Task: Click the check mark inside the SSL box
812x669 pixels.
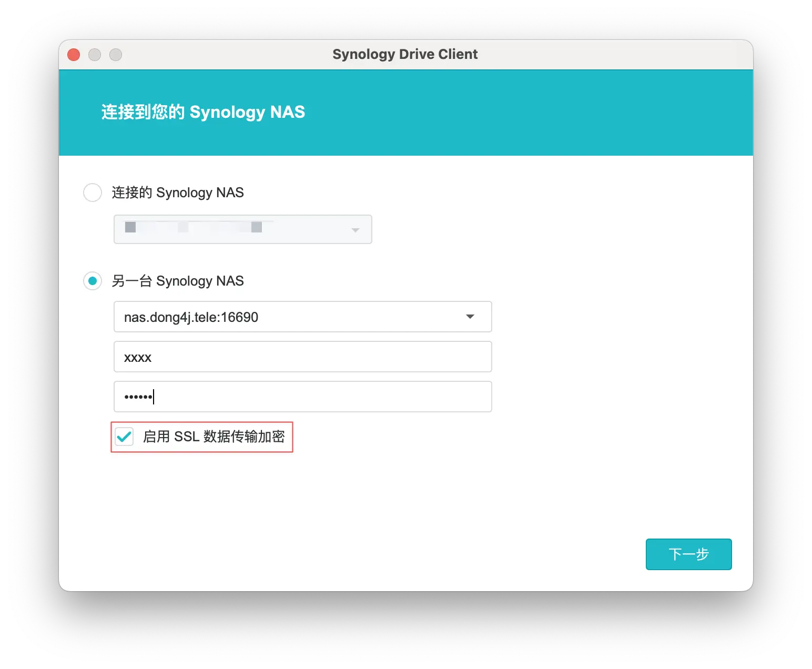Action: [125, 437]
